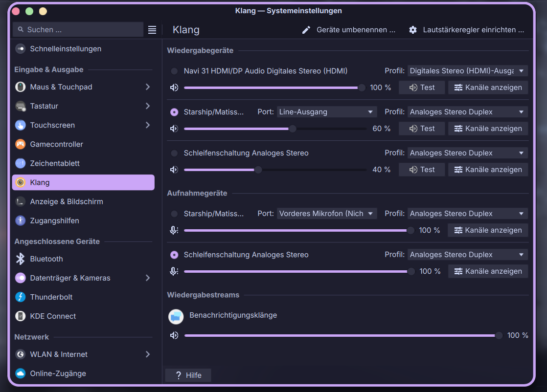Click the Schleifenschaltung 40 % playback volume slider
Image resolution: width=547 pixels, height=392 pixels.
(x=275, y=170)
